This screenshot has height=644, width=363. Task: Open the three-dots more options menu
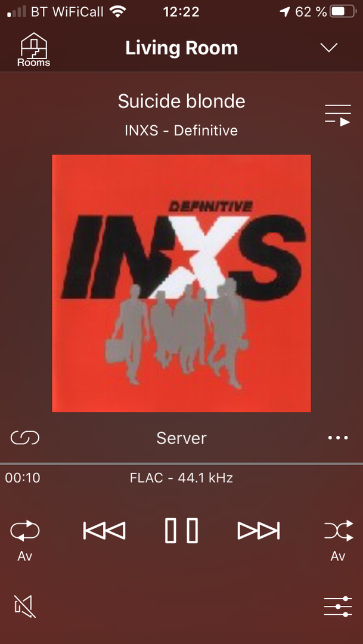click(338, 438)
